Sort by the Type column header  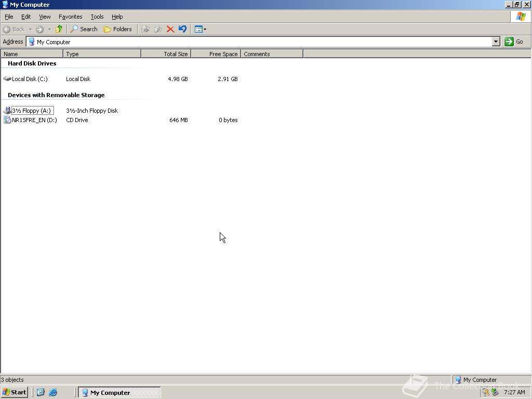coord(102,54)
